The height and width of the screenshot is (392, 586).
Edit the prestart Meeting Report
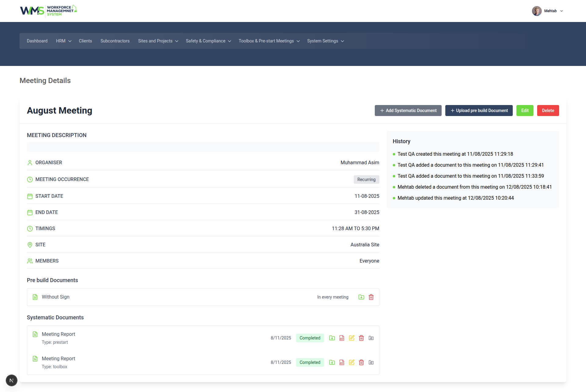(x=352, y=338)
